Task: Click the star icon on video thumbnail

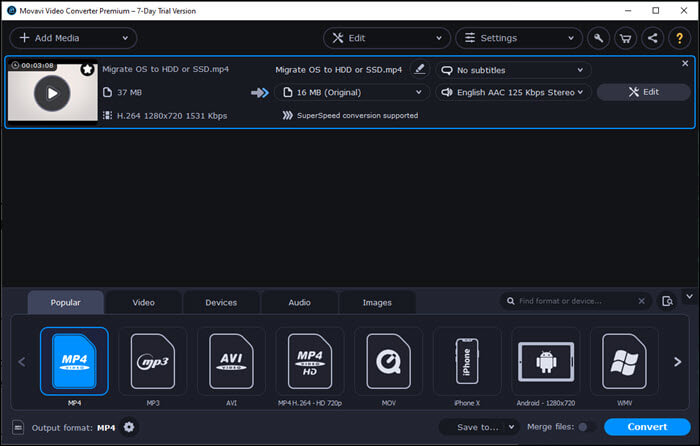Action: 87,70
